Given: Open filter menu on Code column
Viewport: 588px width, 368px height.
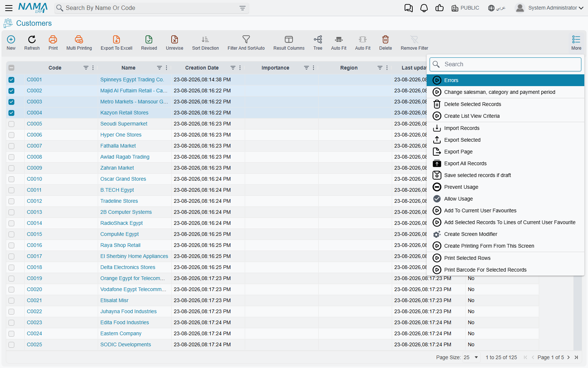Looking at the screenshot, I should (86, 68).
